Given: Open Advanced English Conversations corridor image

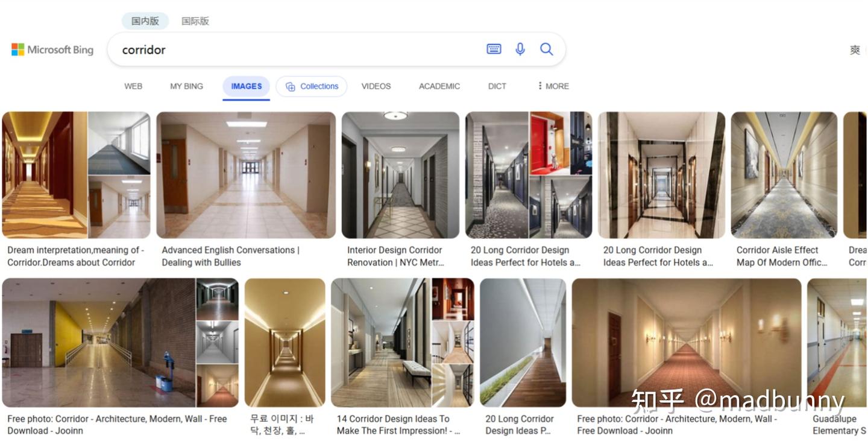Looking at the screenshot, I should point(246,175).
